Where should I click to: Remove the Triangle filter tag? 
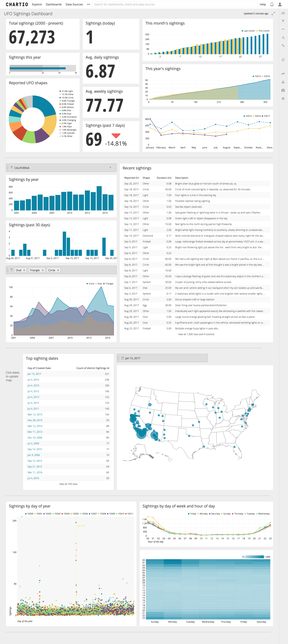[x=43, y=270]
